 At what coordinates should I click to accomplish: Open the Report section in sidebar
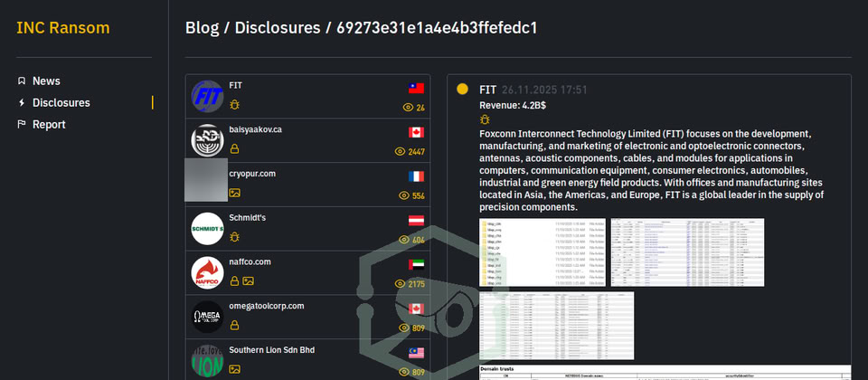pyautogui.click(x=49, y=125)
